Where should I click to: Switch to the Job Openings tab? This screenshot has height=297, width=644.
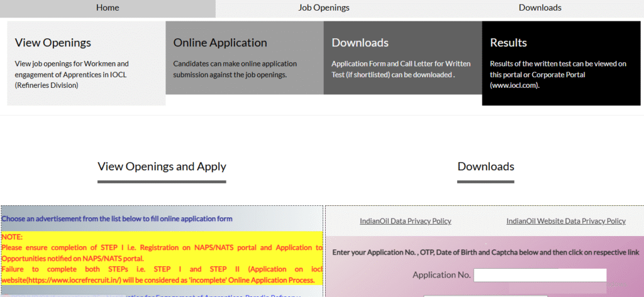(x=323, y=8)
